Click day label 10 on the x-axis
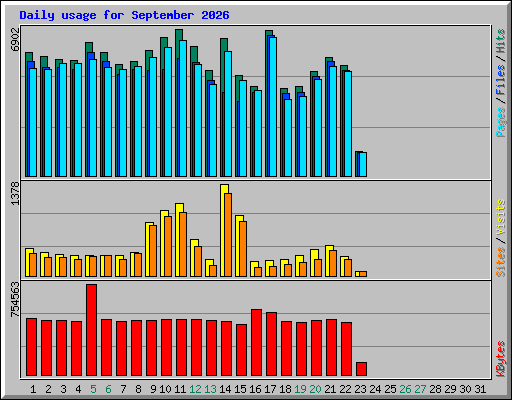 165,389
